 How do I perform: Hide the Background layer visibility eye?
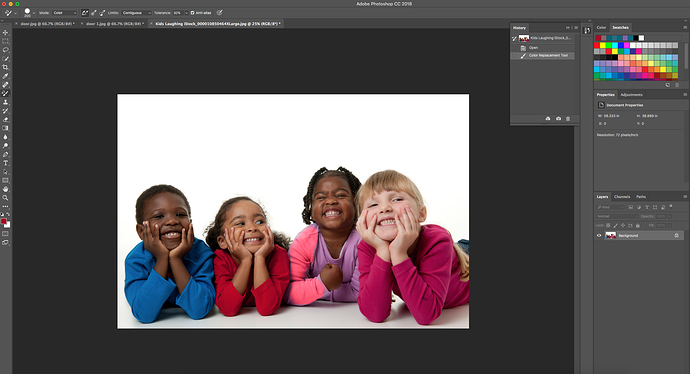(598, 235)
